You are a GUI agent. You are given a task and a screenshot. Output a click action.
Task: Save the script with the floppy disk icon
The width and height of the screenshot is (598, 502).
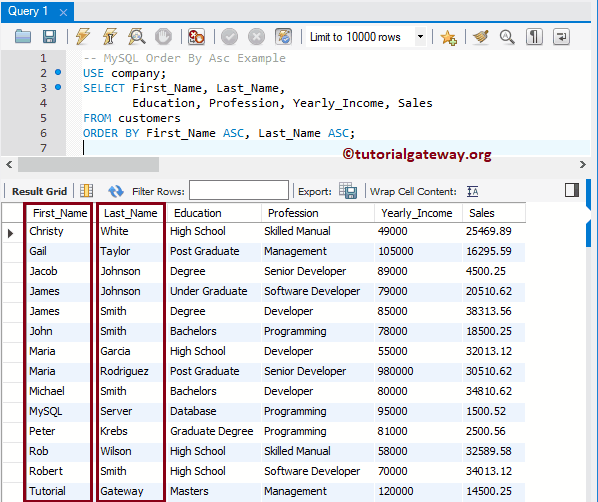(49, 37)
